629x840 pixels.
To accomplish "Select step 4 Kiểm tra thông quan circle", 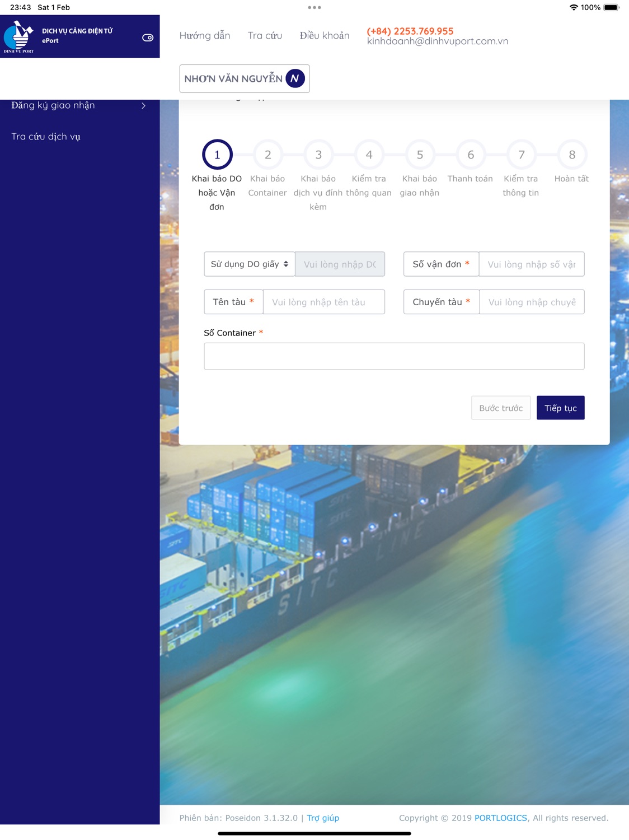I will tap(369, 155).
